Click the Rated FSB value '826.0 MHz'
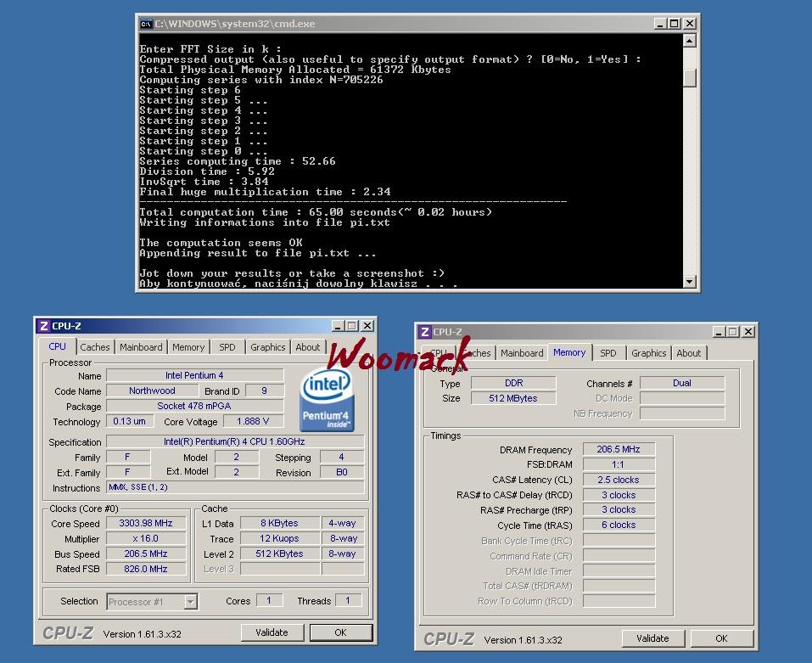Screen dimensions: 812x663 146,569
